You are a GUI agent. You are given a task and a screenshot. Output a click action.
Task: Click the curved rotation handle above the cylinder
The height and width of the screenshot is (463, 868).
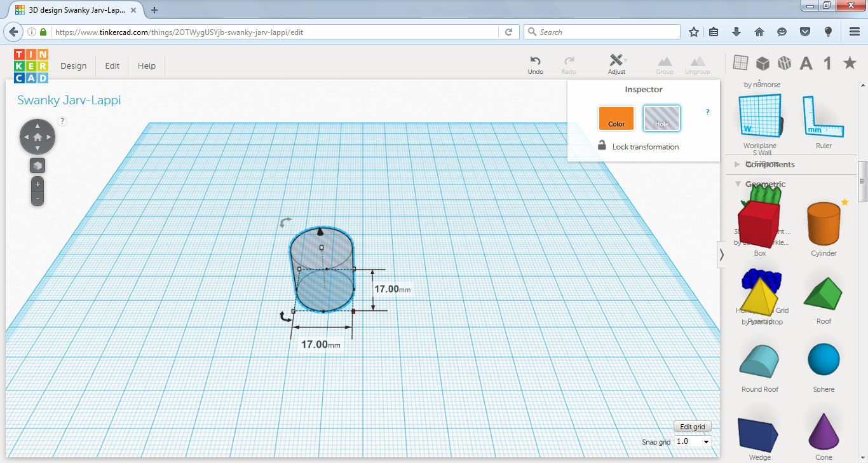tap(286, 222)
